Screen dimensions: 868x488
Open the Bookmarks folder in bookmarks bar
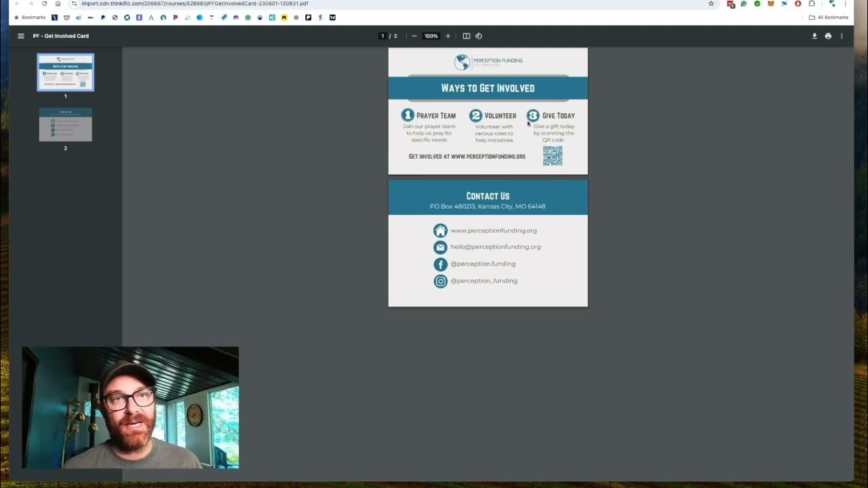[x=29, y=18]
